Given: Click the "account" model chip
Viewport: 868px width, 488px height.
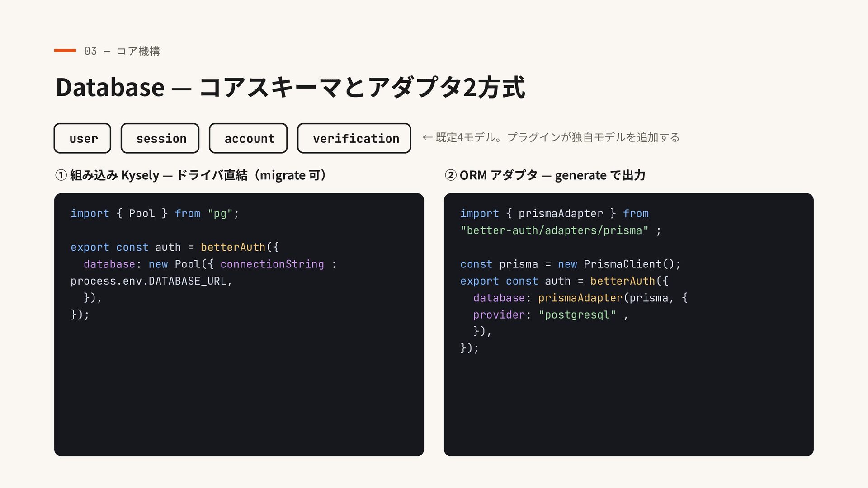Looking at the screenshot, I should [x=248, y=138].
